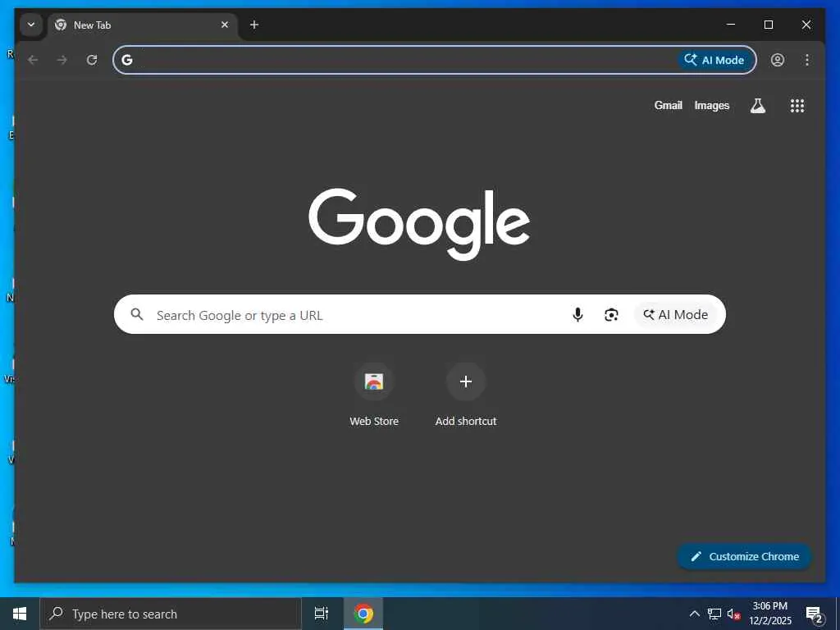840x630 pixels.
Task: Open the Web Store shortcut
Action: (x=374, y=395)
